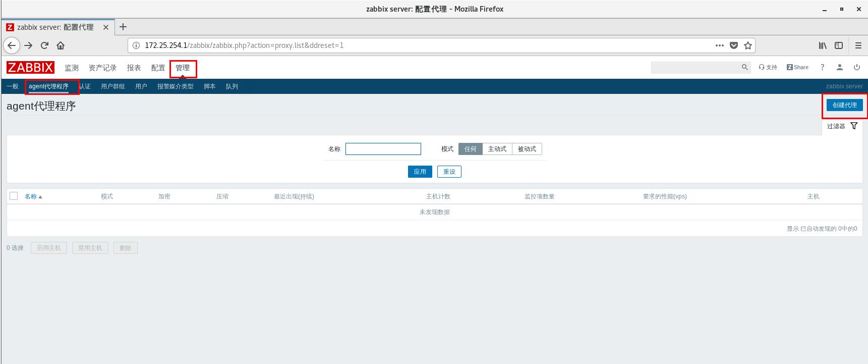Open the 支持 support link
This screenshot has width=868, height=364.
coord(768,67)
